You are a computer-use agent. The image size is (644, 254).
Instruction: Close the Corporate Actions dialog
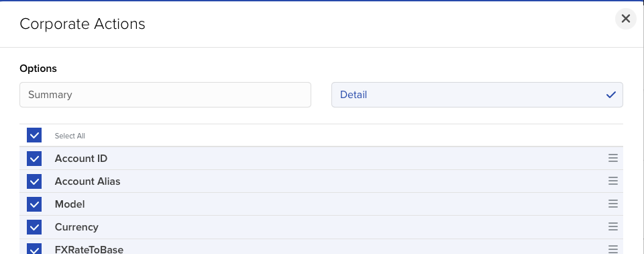coord(625,19)
